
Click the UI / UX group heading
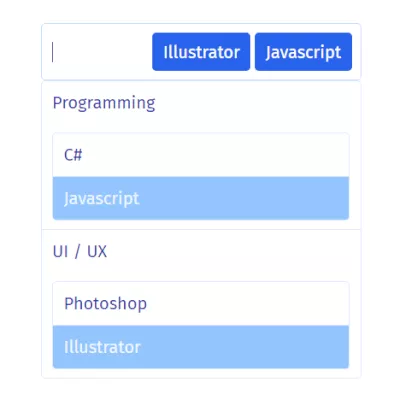[80, 251]
